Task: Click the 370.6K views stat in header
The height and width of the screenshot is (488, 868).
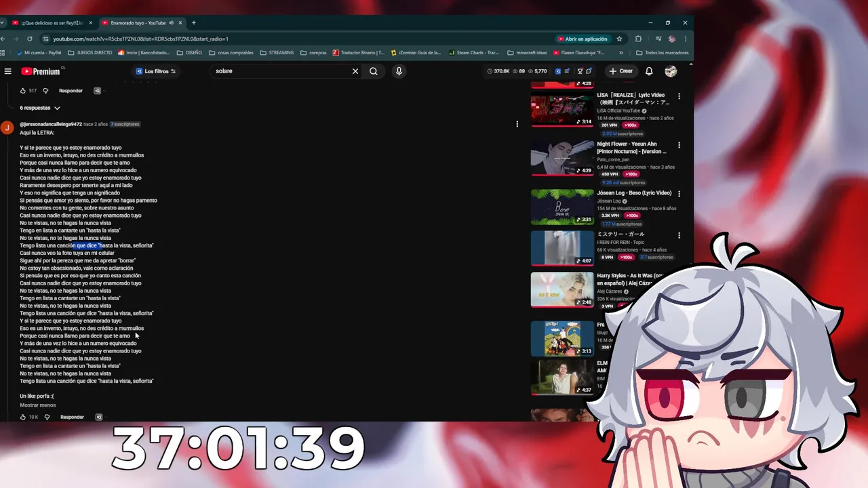Action: click(x=498, y=71)
